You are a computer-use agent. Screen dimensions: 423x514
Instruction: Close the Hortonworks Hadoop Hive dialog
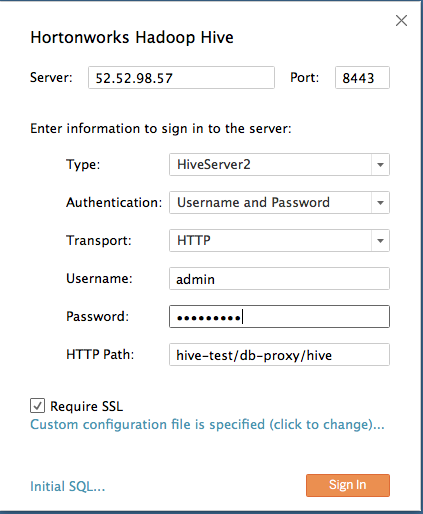pyautogui.click(x=401, y=21)
